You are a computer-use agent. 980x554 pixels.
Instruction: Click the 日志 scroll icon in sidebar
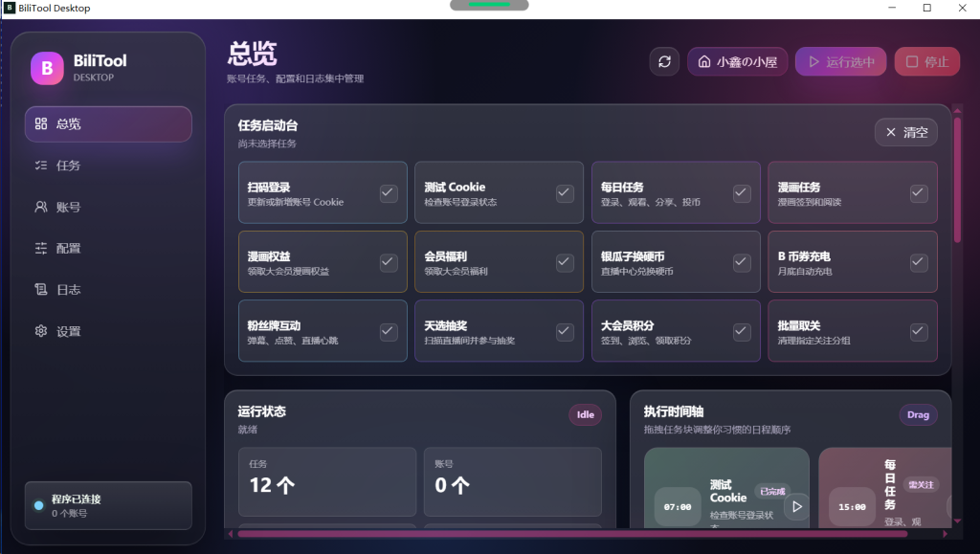point(41,290)
